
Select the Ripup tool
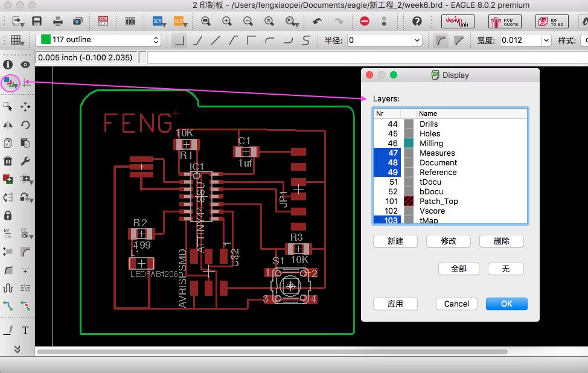click(x=25, y=306)
